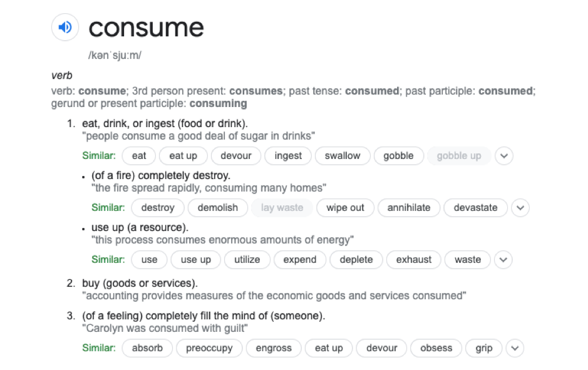The height and width of the screenshot is (370, 588).
Task: Open the 'annihilate' synonym chip
Action: coord(409,208)
